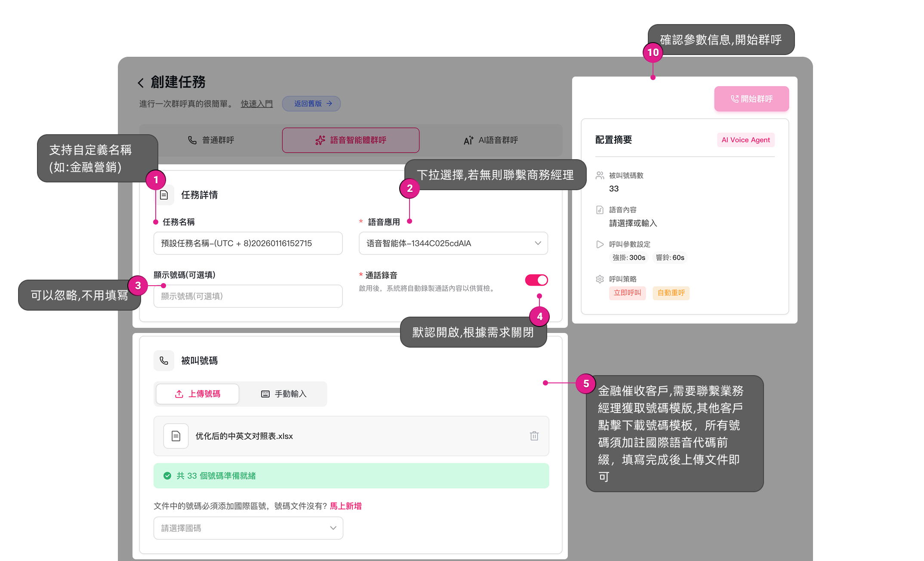924x561 pixels.
Task: Click the 語音內容 file icon
Action: click(600, 210)
